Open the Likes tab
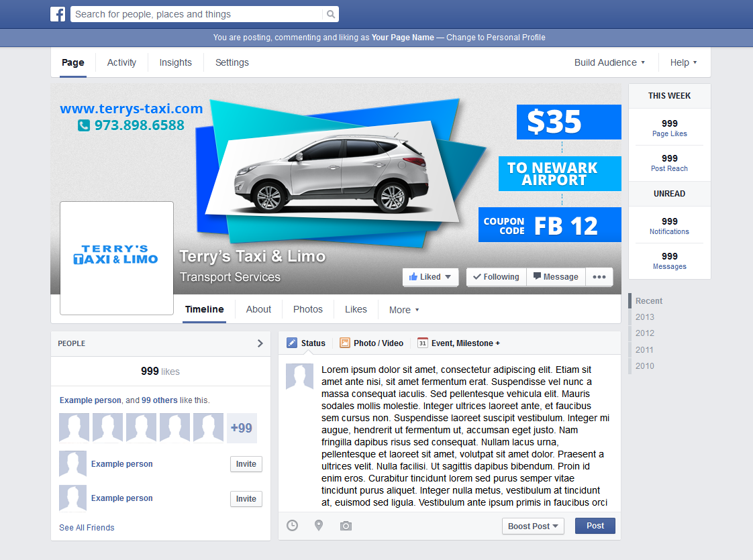The width and height of the screenshot is (753, 560). 356,310
